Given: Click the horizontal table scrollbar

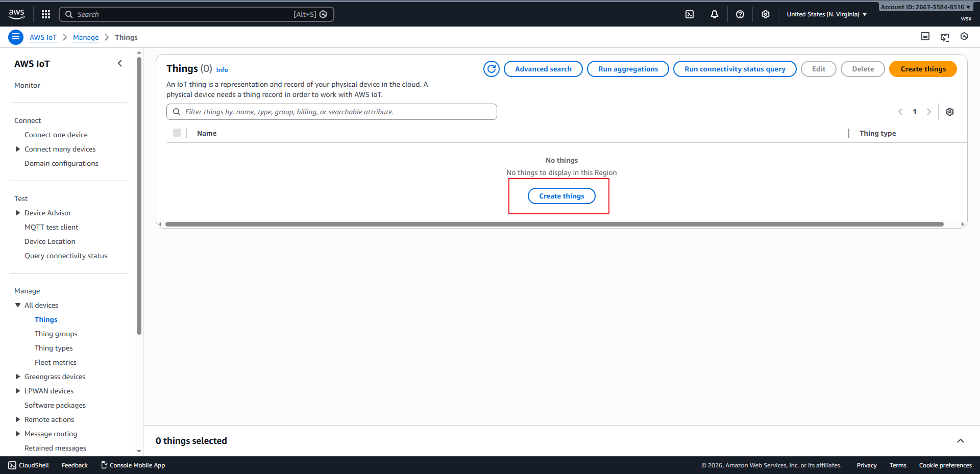Looking at the screenshot, I should pos(554,224).
